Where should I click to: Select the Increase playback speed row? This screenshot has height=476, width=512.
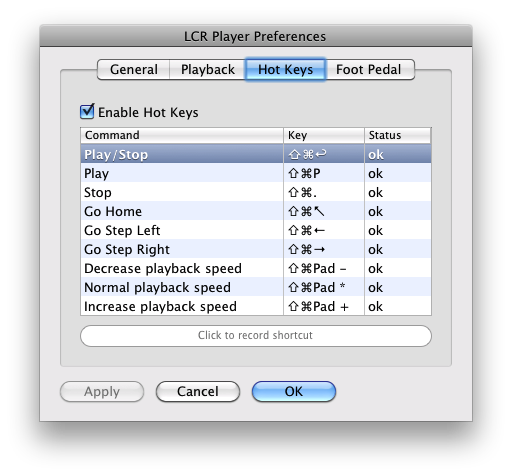coord(256,306)
